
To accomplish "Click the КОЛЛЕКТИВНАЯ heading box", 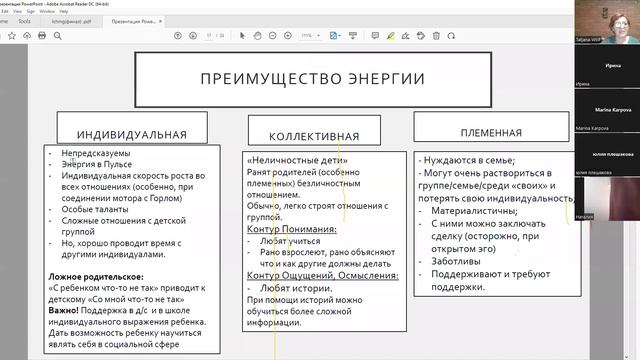I will tap(314, 130).
